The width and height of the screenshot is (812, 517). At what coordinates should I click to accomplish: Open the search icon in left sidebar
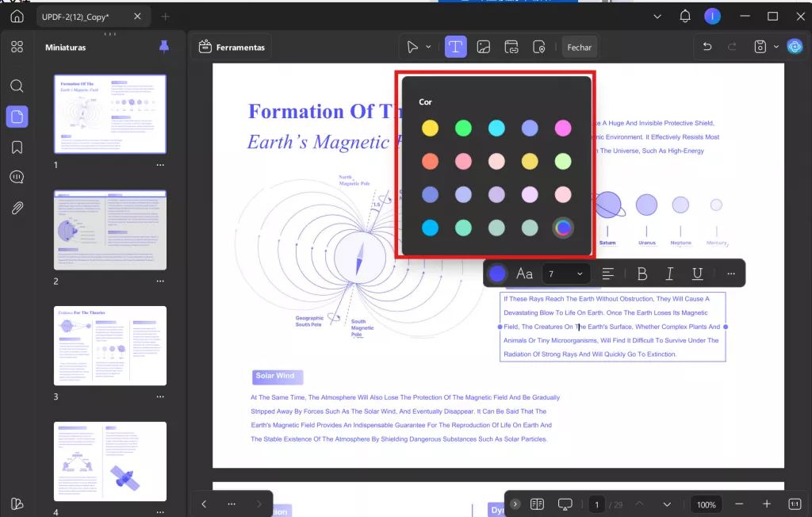click(17, 86)
